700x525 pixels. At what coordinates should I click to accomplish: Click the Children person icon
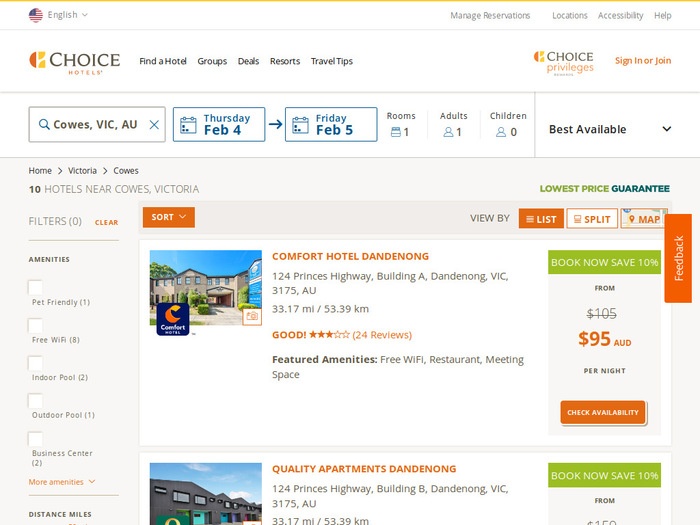pyautogui.click(x=501, y=132)
